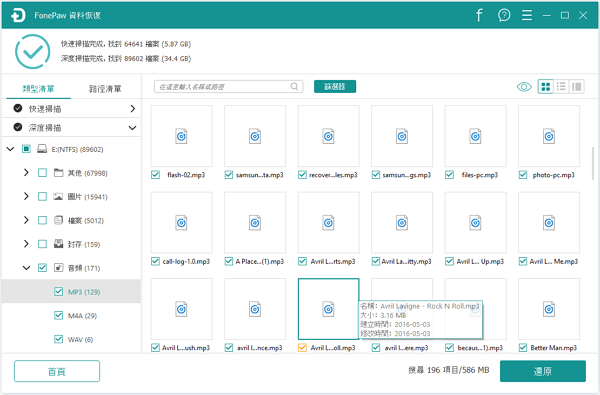The image size is (600, 395).
Task: Open the hamburger menu in title bar
Action: click(x=527, y=15)
